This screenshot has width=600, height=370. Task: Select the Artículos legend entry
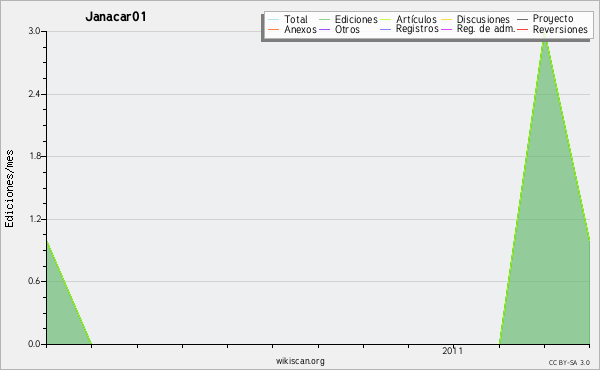coord(409,19)
